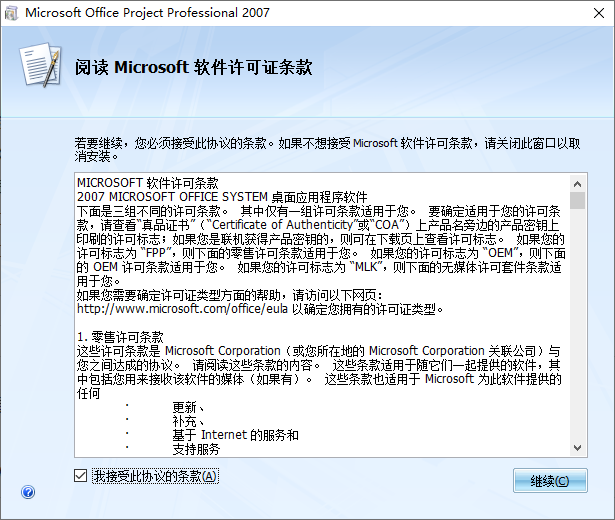This screenshot has width=615, height=520.
Task: Click the license scrollbar's up arrow
Action: tap(577, 184)
